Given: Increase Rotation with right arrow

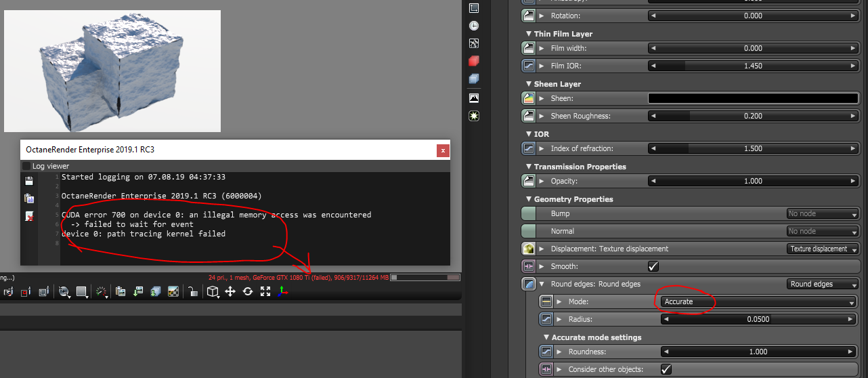Looking at the screenshot, I should coord(853,16).
